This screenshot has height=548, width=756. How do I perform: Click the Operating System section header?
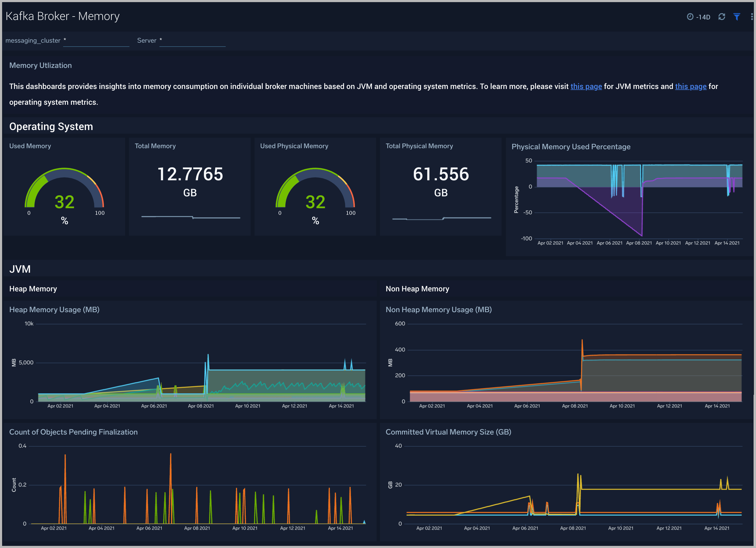tap(51, 126)
